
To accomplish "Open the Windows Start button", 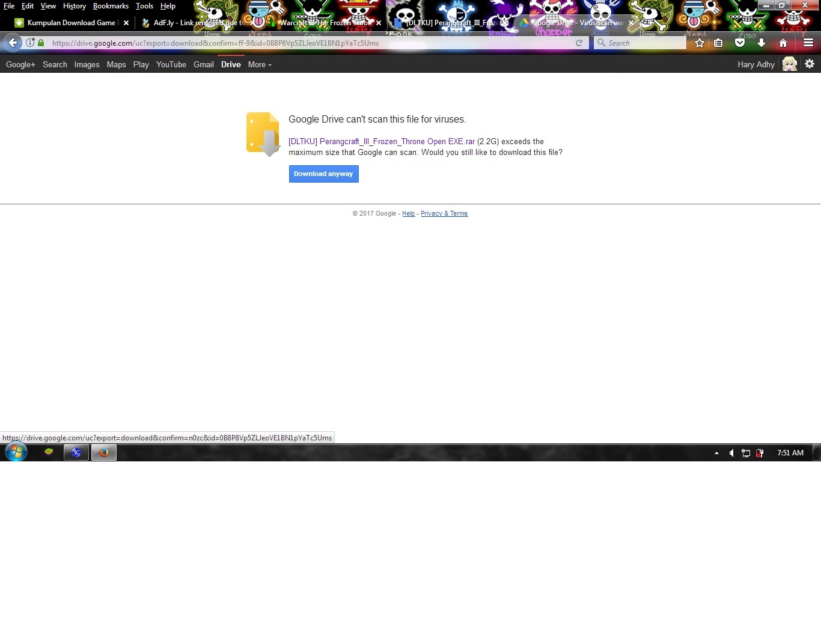I will 16,452.
